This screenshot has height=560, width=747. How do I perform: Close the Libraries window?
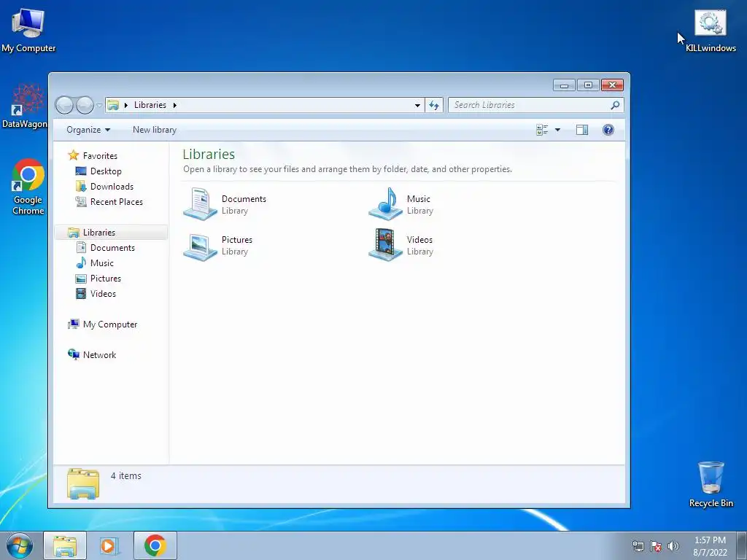coord(612,85)
